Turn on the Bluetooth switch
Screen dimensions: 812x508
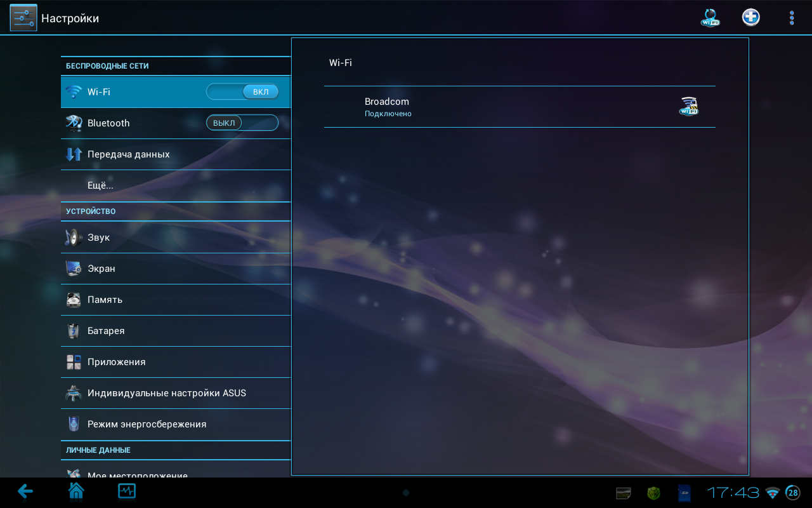tap(242, 123)
